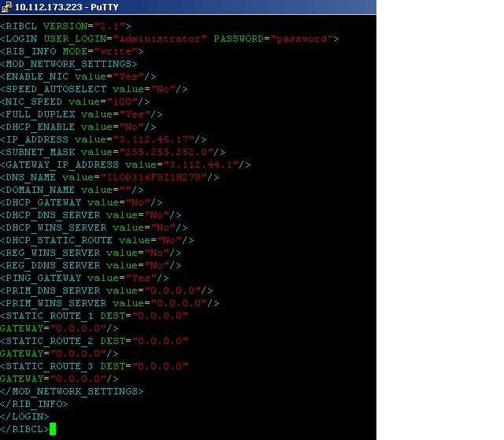The height and width of the screenshot is (440, 504).
Task: Click the STATIC_ROUTE_1 DEST value
Action: pos(160,316)
